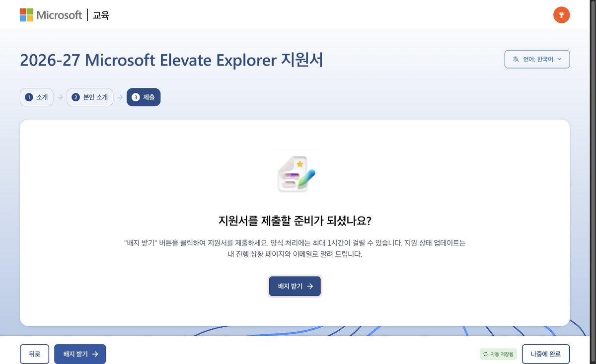Click the 자동 저장됨 autosave indicator
This screenshot has width=596, height=364.
(499, 354)
